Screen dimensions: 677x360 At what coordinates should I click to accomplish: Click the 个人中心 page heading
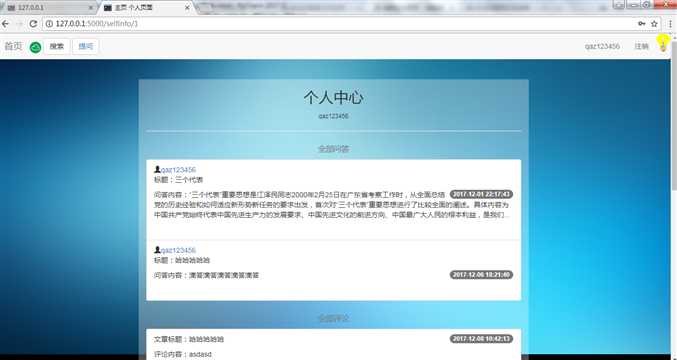pyautogui.click(x=333, y=97)
